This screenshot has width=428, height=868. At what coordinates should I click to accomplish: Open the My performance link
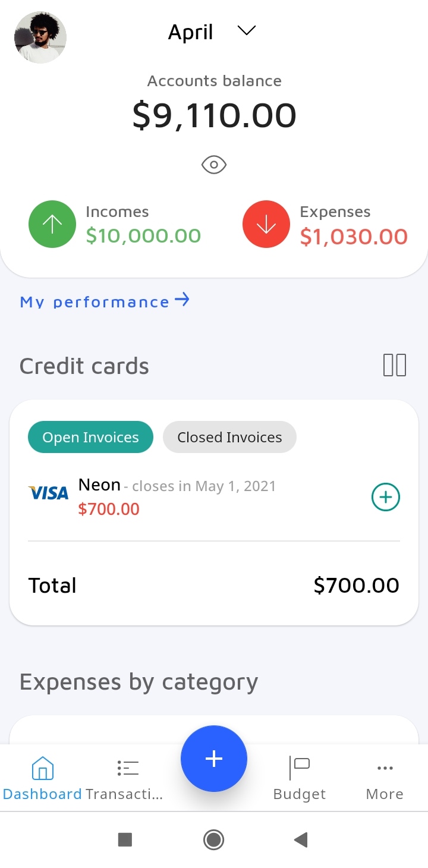pos(105,301)
